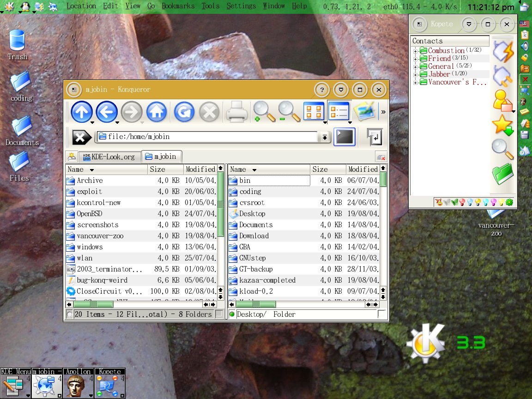
Task: Toggle the link-view checkbox in right pane status bar
Action: click(381, 314)
